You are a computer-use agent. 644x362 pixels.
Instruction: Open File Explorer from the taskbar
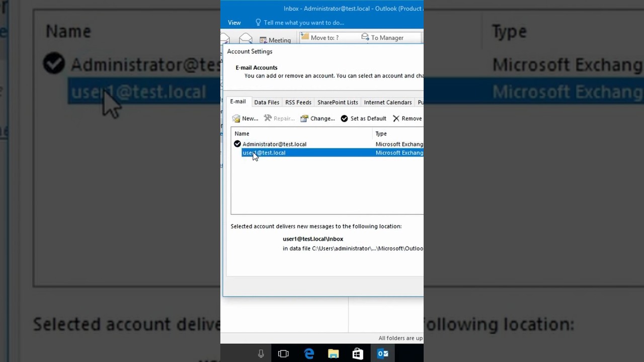point(333,354)
